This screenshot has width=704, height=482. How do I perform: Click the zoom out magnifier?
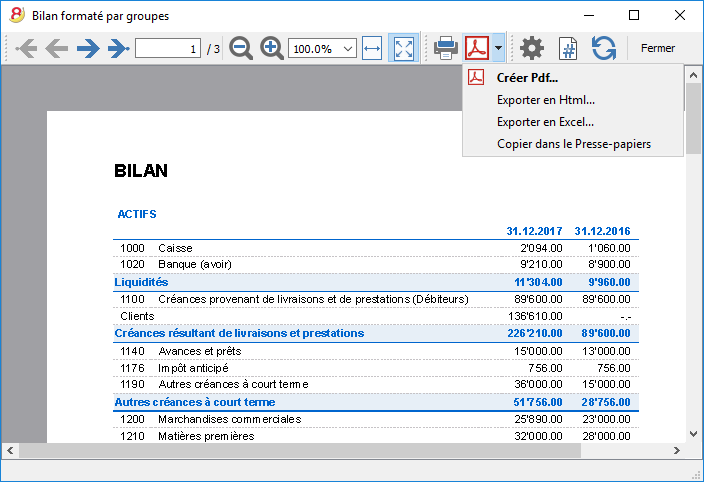point(241,48)
